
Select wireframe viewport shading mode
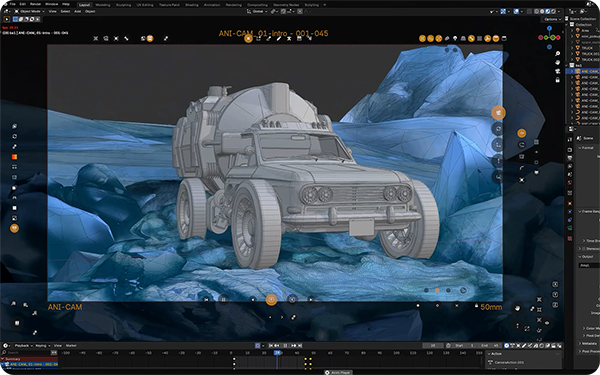click(x=536, y=11)
